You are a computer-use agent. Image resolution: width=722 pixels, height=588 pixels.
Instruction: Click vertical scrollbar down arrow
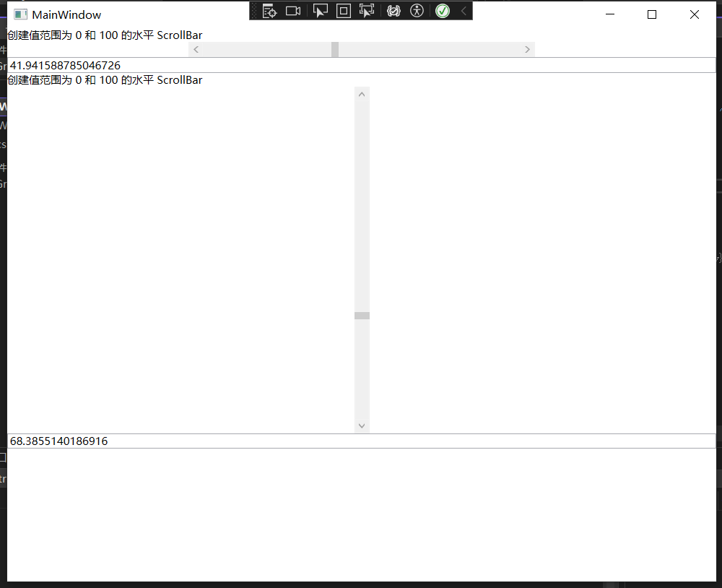coord(362,425)
